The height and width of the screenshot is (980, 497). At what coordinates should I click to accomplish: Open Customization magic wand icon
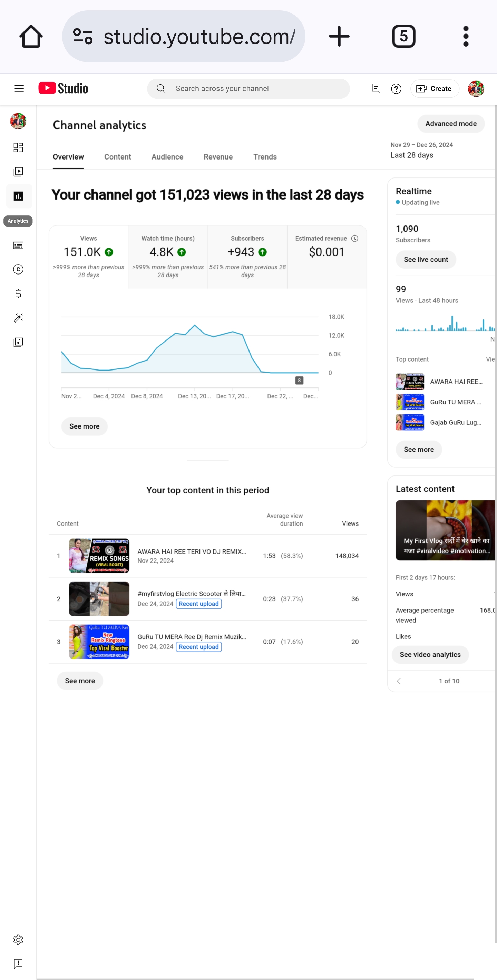click(18, 318)
